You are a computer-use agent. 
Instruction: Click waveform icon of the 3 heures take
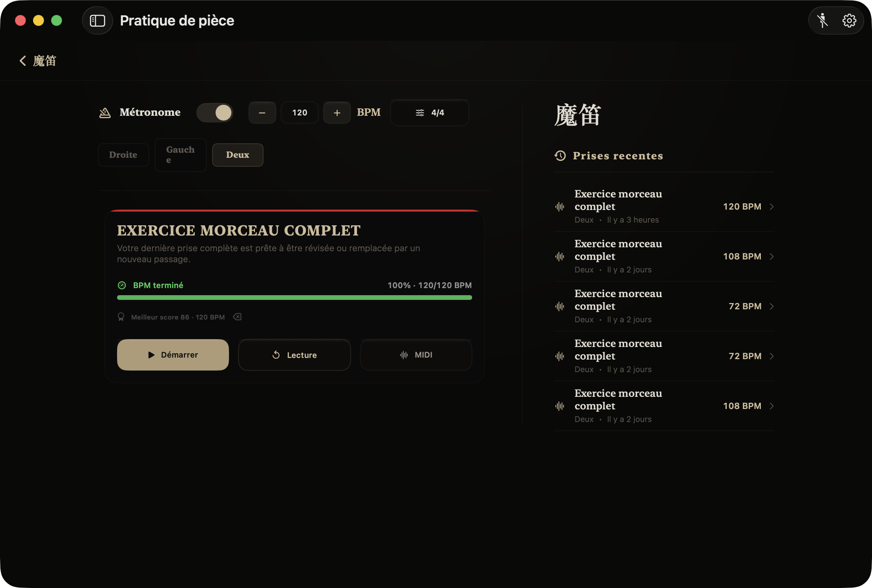pos(560,206)
